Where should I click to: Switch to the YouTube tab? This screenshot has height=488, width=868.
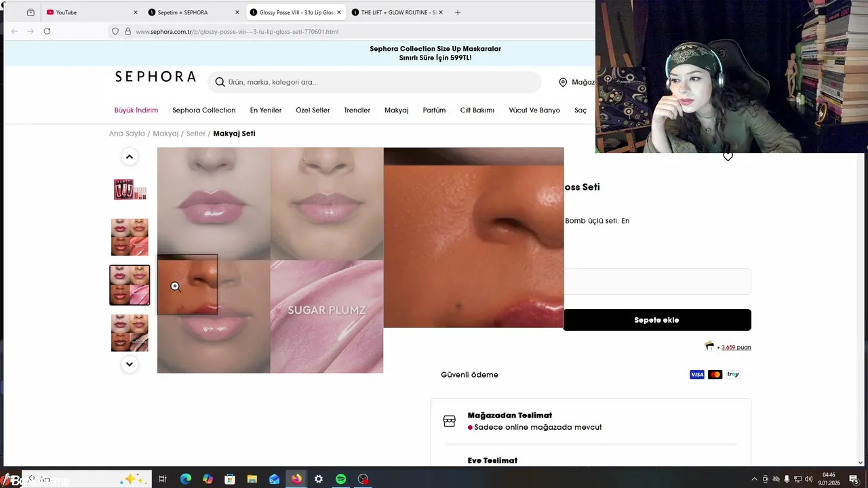[x=92, y=12]
